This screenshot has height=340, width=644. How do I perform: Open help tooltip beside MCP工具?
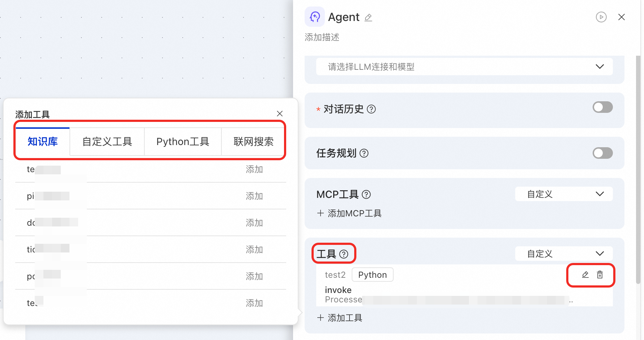tap(366, 195)
